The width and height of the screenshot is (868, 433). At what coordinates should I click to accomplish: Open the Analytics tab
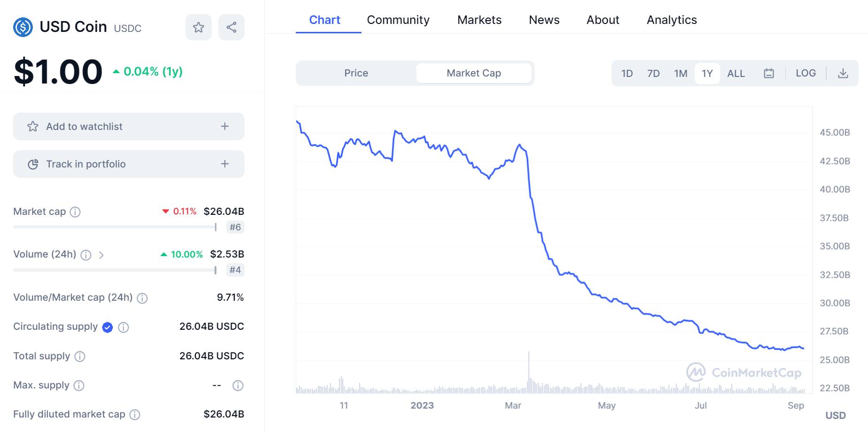(x=672, y=20)
